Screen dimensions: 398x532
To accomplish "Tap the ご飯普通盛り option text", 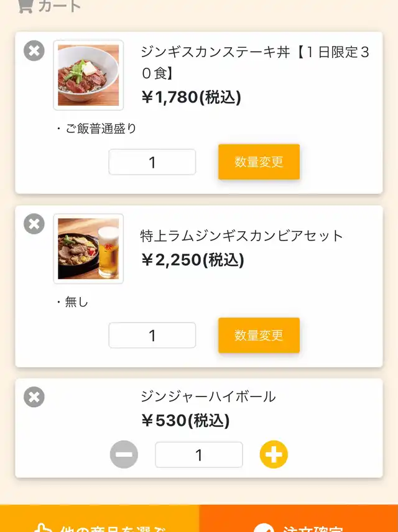I will (101, 129).
